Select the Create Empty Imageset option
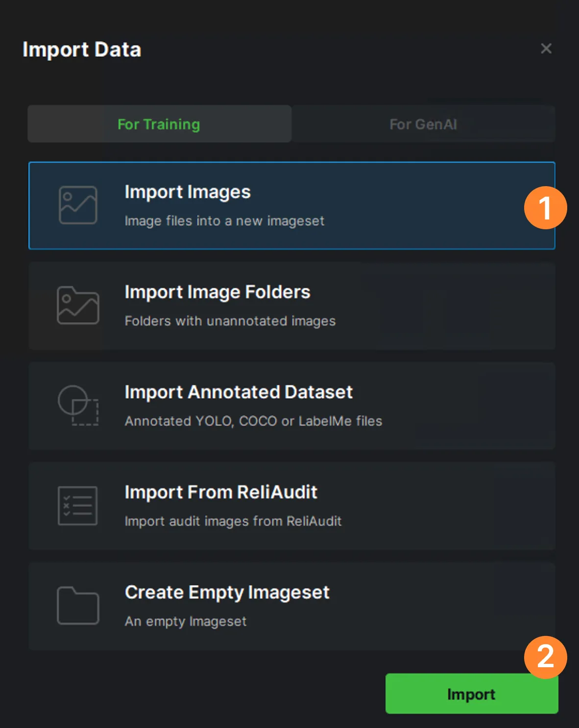579x728 pixels. tap(291, 606)
